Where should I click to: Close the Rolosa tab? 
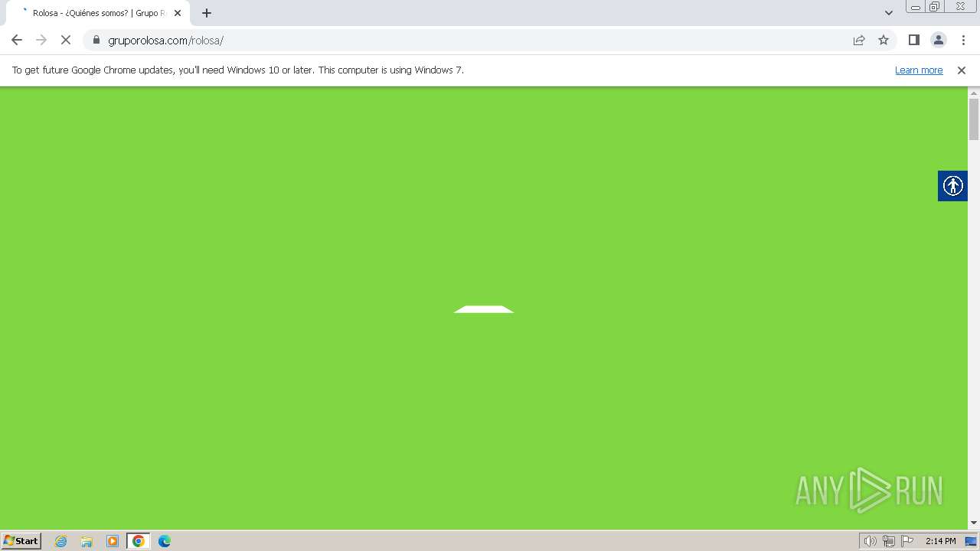[x=178, y=13]
